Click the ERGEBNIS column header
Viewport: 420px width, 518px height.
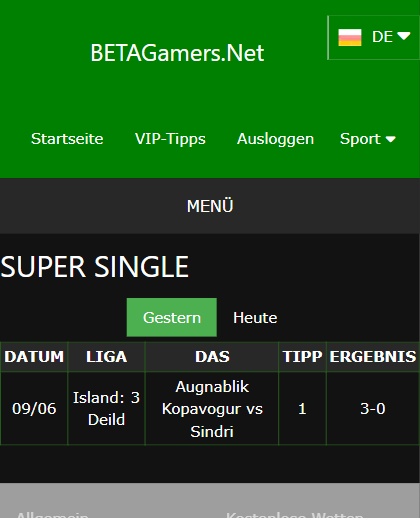373,357
